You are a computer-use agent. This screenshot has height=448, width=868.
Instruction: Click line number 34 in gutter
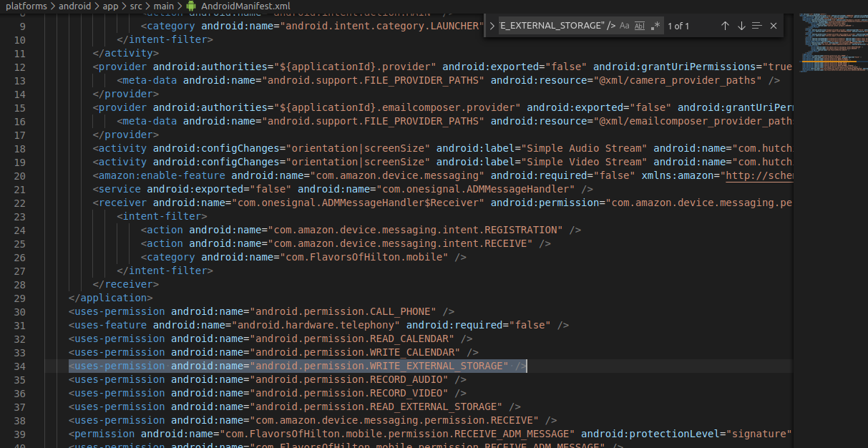19,366
